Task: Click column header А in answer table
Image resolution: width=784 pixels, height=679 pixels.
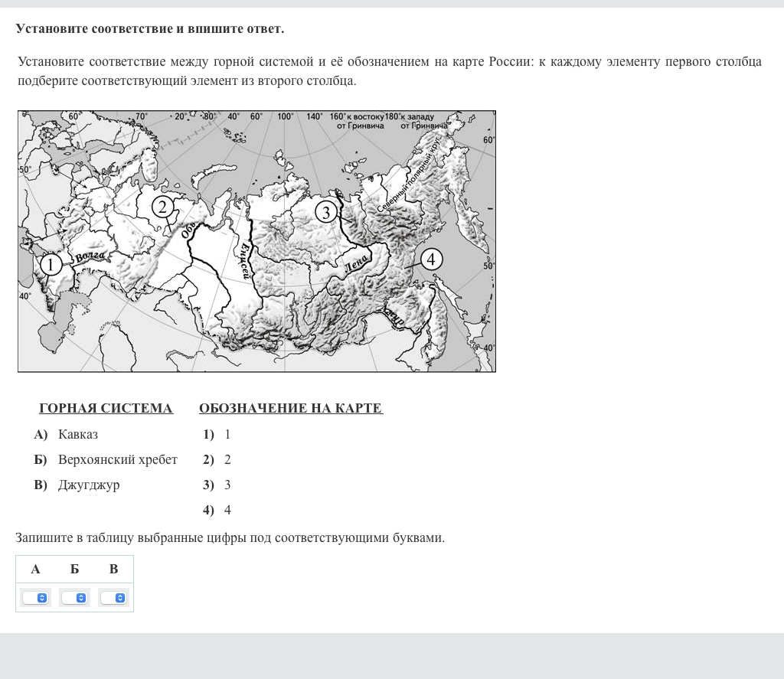Action: pos(35,570)
